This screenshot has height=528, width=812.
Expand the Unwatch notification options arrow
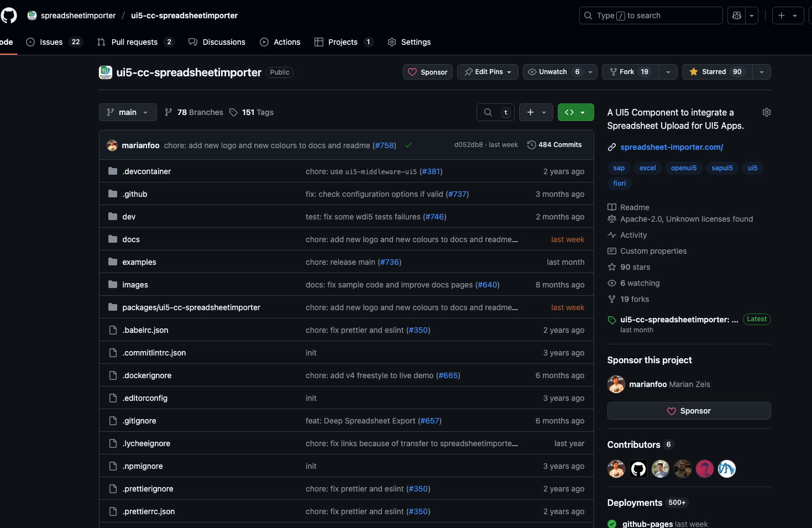590,72
